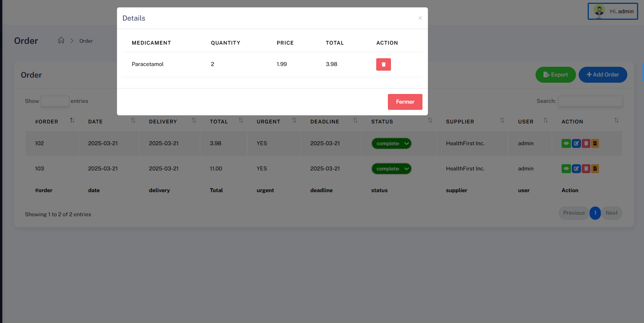Click the home icon in breadcrumb
644x323 pixels.
61,40
